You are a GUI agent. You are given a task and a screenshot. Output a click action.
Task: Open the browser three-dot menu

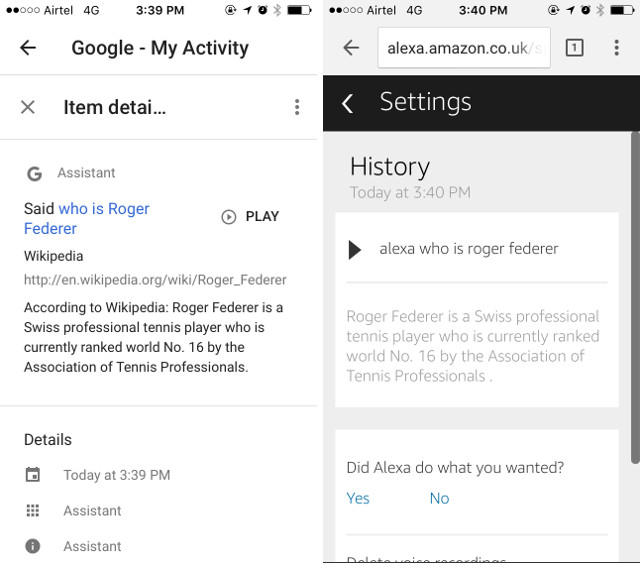point(617,48)
